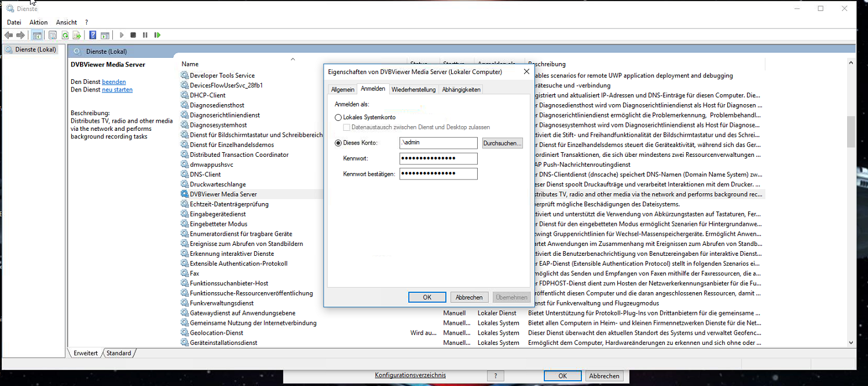Open the Aktion menu
868x386 pixels.
[x=39, y=22]
